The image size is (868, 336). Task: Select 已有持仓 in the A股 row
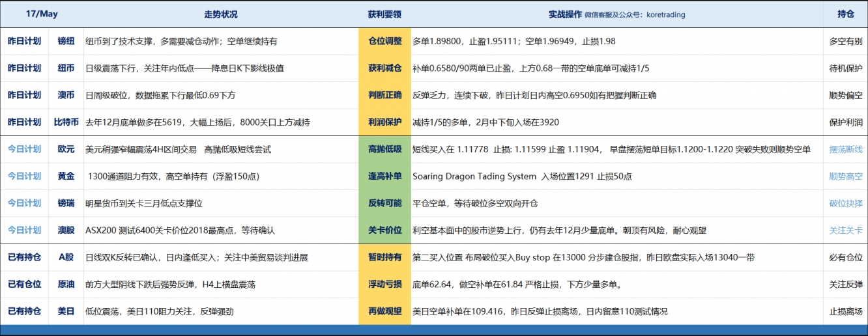pos(24,257)
